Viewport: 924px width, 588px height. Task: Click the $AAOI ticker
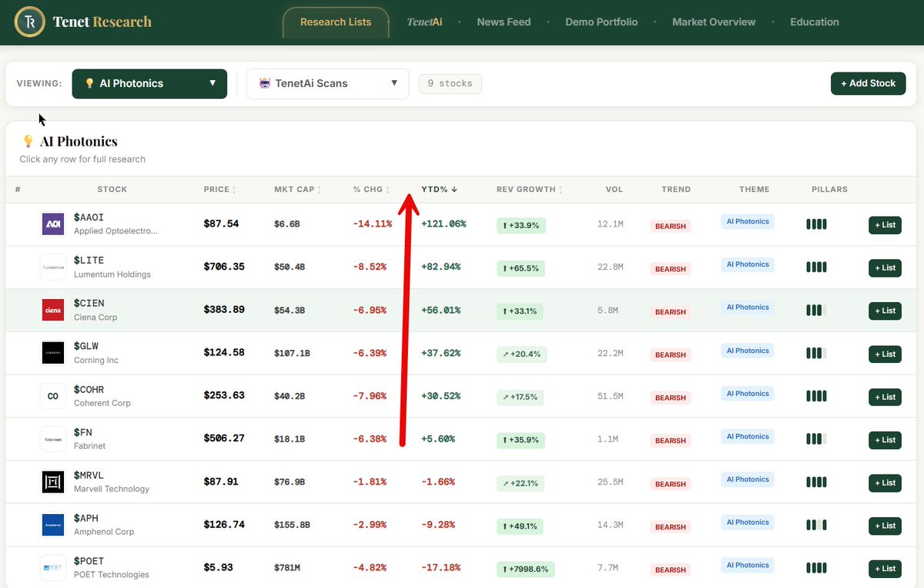[x=89, y=217]
